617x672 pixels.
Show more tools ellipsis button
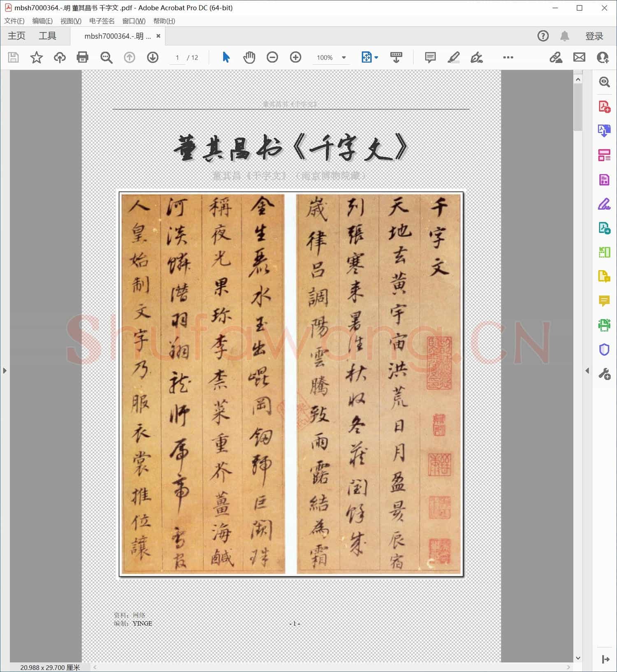(x=508, y=57)
